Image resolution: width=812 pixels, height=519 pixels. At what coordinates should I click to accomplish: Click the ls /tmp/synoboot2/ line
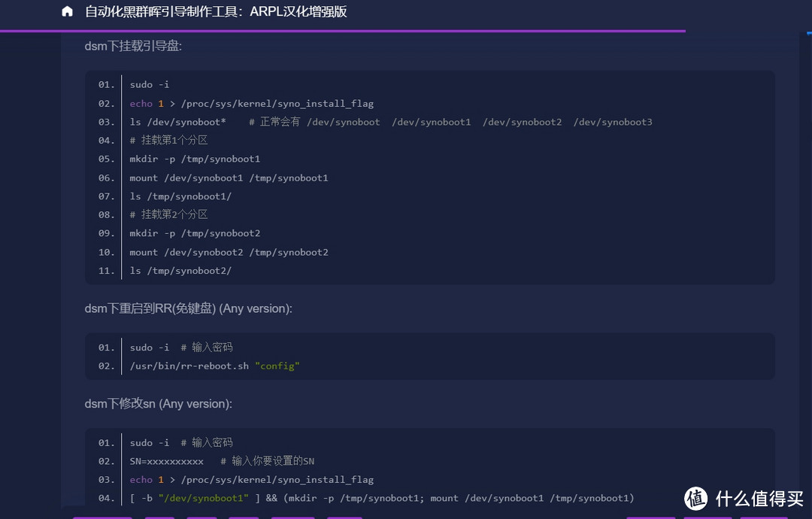coord(180,271)
